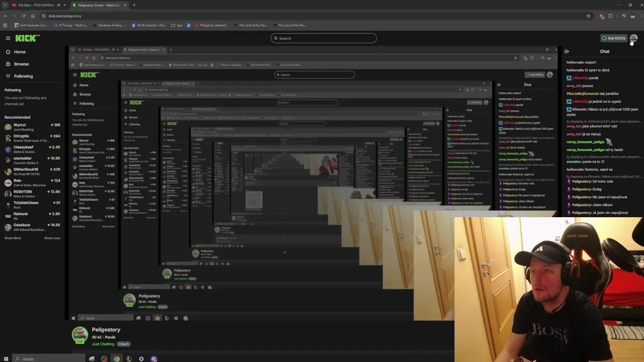
Task: Click the browser forward arrow
Action: pyautogui.click(x=15, y=16)
